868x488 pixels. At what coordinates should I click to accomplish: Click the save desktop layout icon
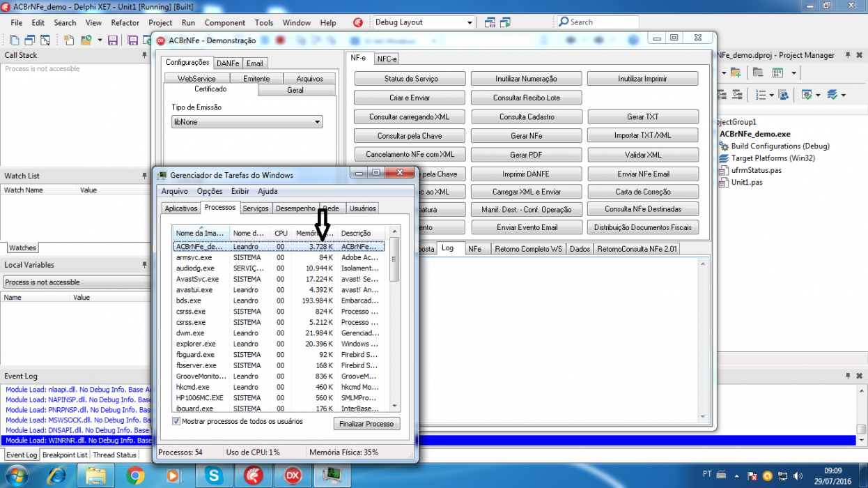(490, 22)
